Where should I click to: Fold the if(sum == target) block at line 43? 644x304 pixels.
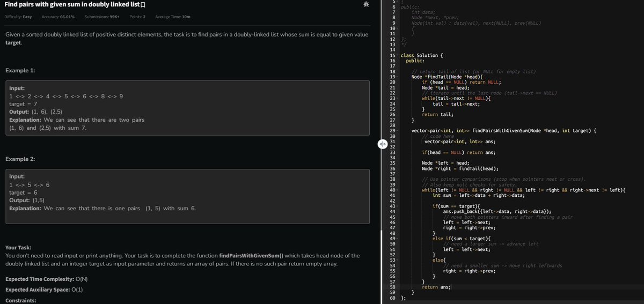tap(398, 206)
